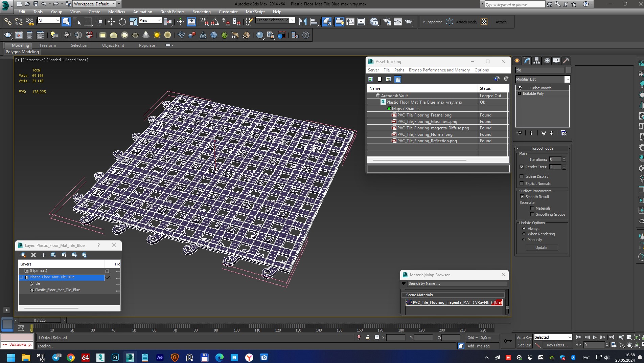The image size is (644, 363).
Task: Collapse the TurboSmooth rollout
Action: [542, 148]
